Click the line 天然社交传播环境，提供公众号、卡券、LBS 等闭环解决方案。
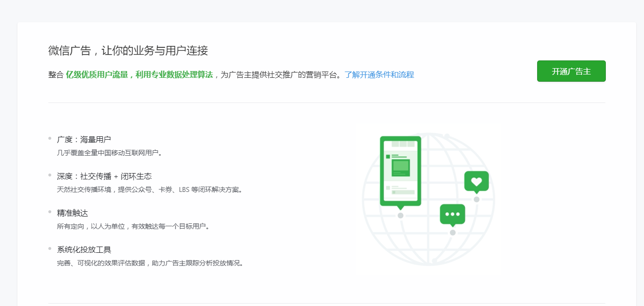 150,189
